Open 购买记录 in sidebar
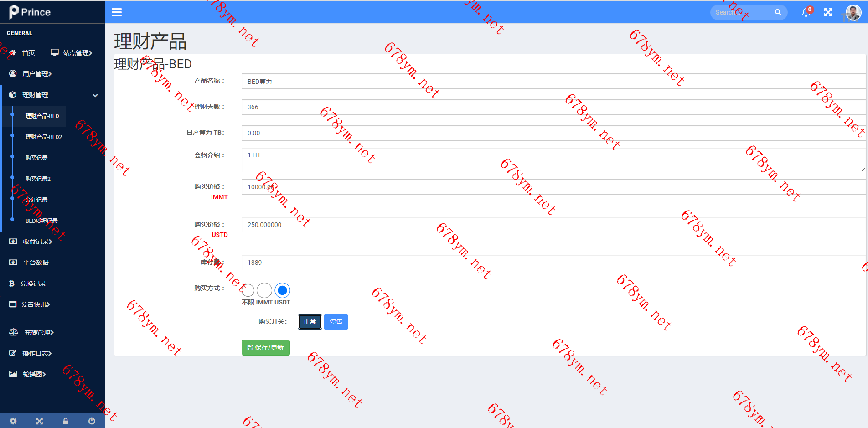868x428 pixels. pos(36,158)
